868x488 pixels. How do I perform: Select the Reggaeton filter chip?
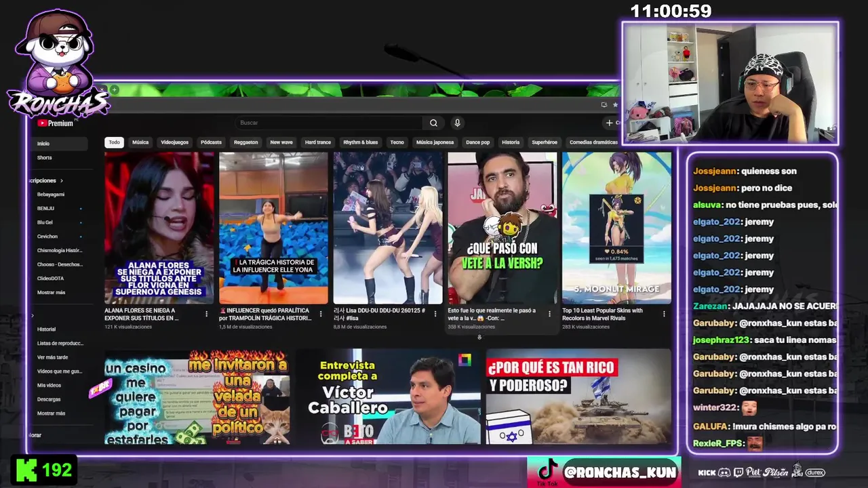[x=246, y=142]
